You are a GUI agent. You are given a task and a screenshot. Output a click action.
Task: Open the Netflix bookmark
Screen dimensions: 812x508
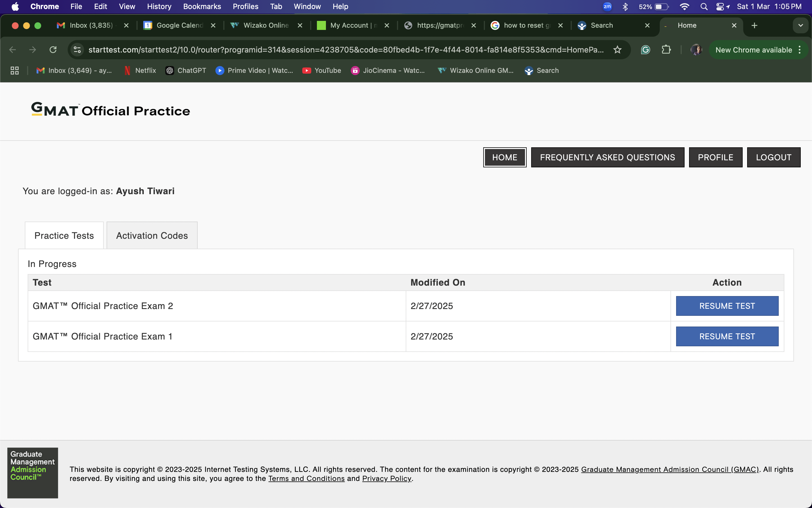(x=140, y=71)
